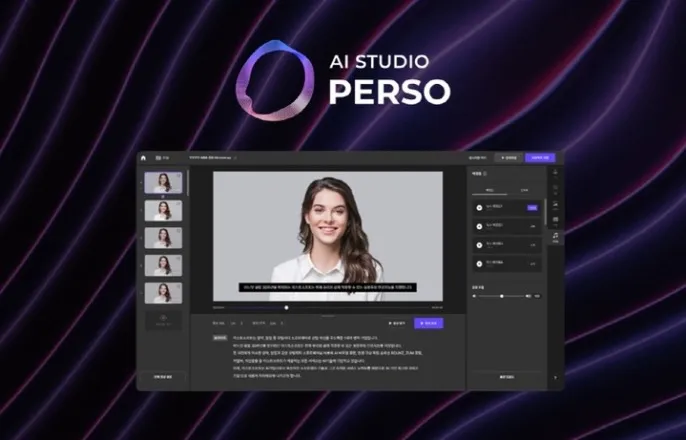Collapse right panel with arrow icon
Screen dimensions: 686x440
pos(556,377)
